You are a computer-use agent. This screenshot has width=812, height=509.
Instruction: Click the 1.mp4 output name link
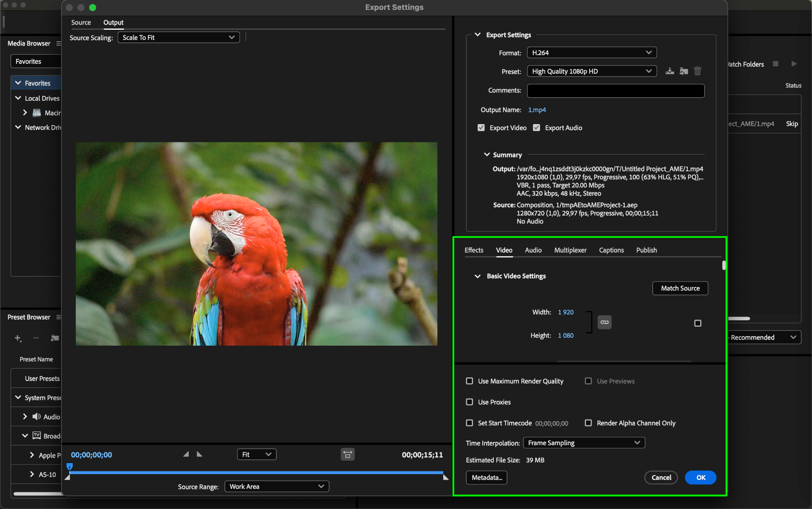(537, 110)
